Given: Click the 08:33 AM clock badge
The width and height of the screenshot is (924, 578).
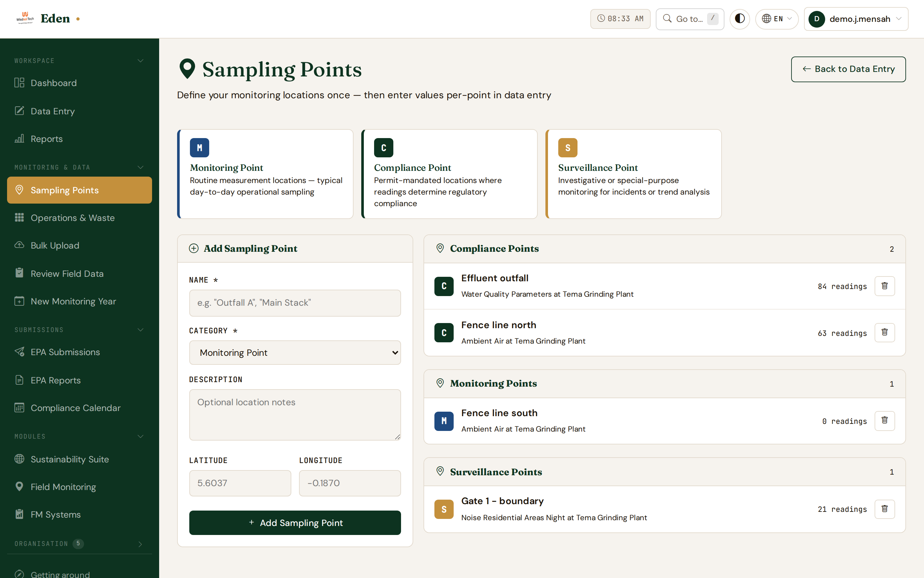Looking at the screenshot, I should [620, 19].
